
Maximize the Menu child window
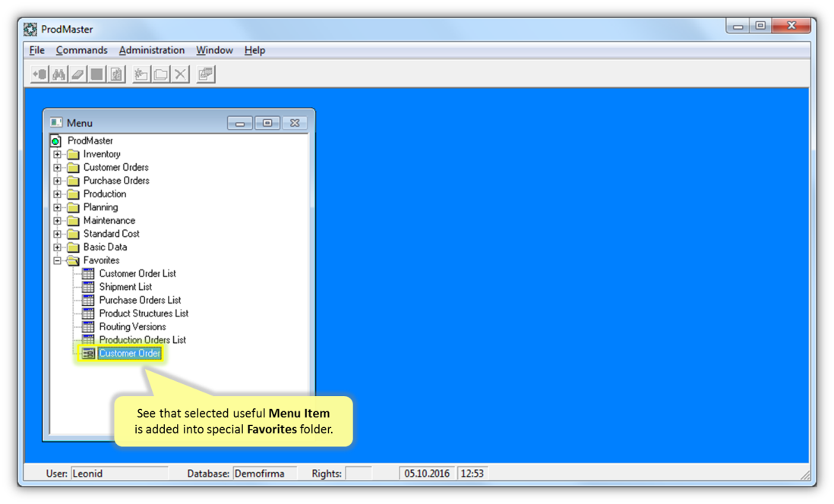[267, 123]
